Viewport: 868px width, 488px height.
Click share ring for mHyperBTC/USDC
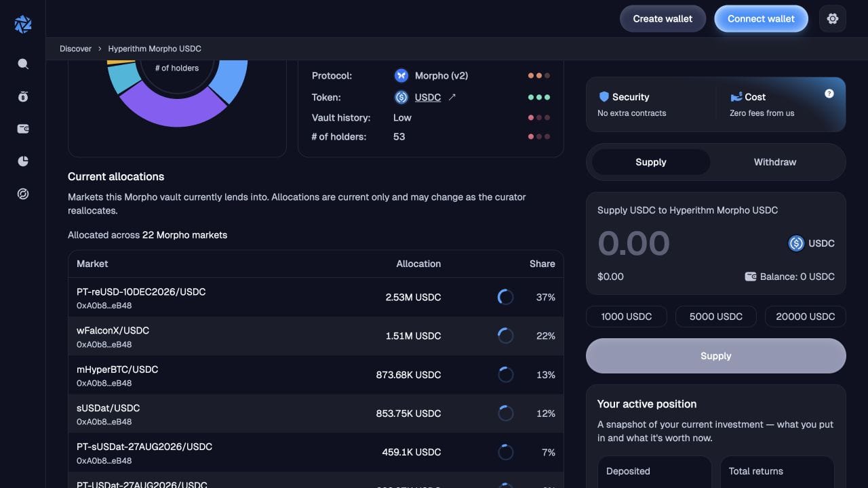point(505,375)
